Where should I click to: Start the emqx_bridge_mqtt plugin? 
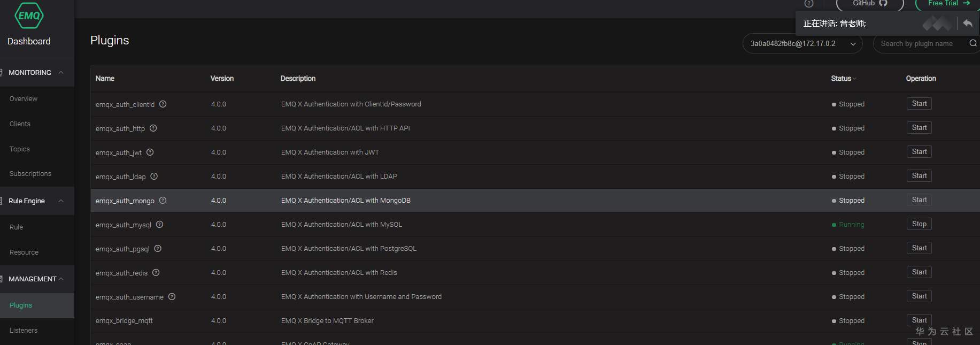coord(919,320)
